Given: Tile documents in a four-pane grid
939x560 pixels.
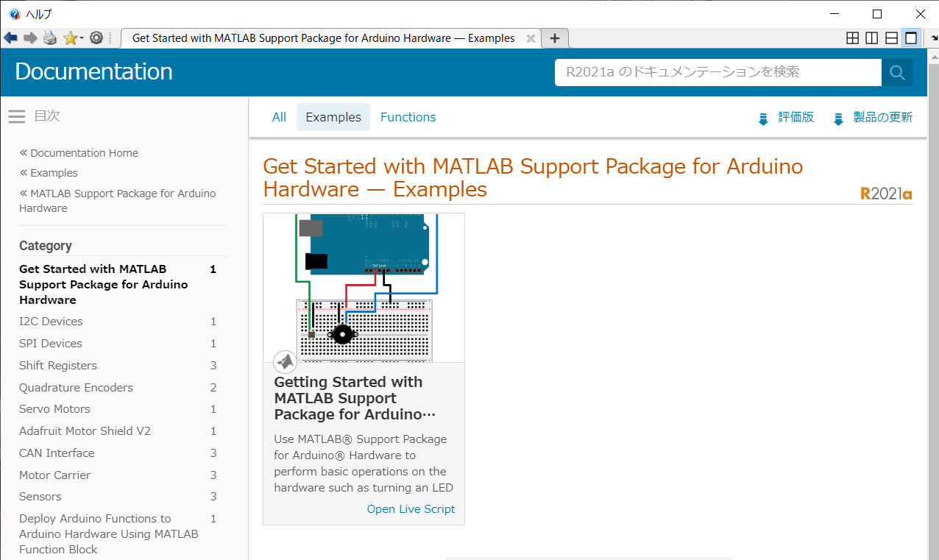Looking at the screenshot, I should coord(852,38).
